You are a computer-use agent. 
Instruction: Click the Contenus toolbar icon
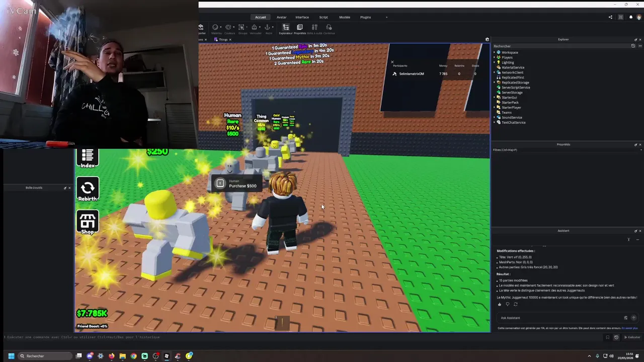coord(329,27)
